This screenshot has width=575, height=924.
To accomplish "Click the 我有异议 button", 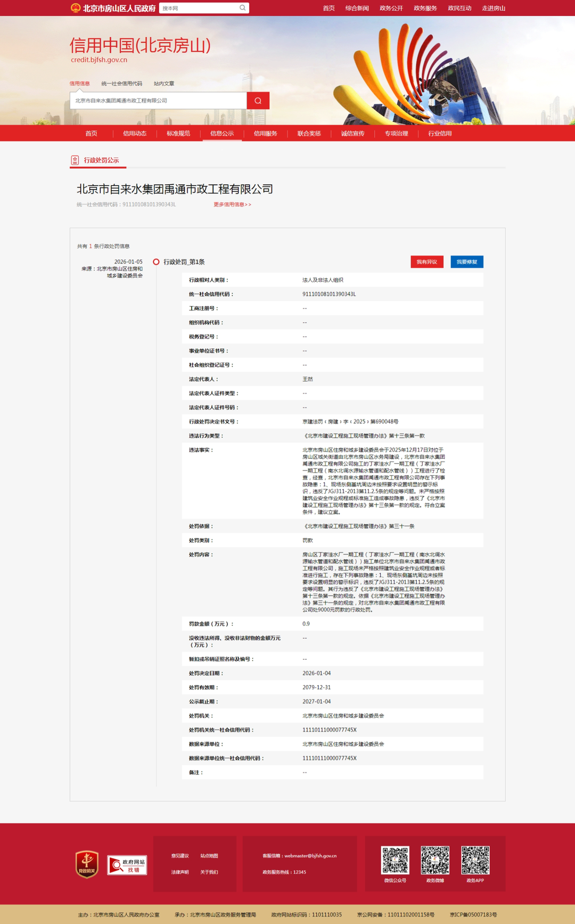I will point(426,262).
